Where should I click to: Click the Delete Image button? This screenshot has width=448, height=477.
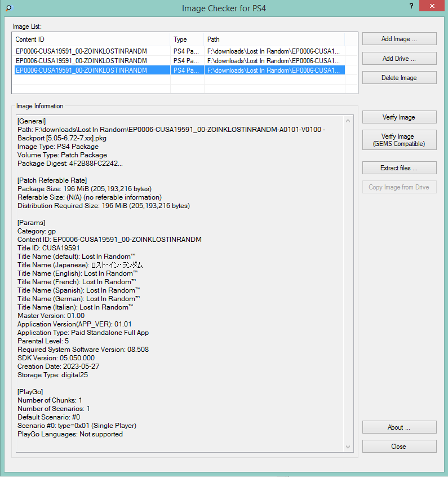(x=399, y=78)
